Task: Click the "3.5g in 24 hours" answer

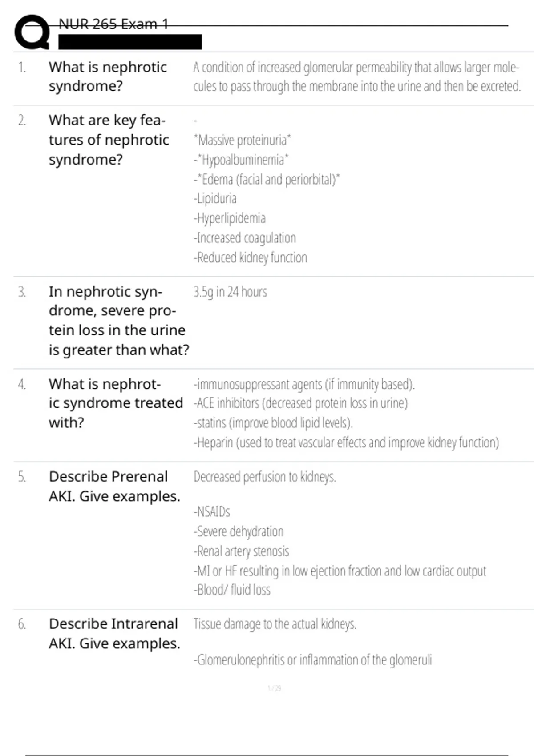Action: click(230, 292)
